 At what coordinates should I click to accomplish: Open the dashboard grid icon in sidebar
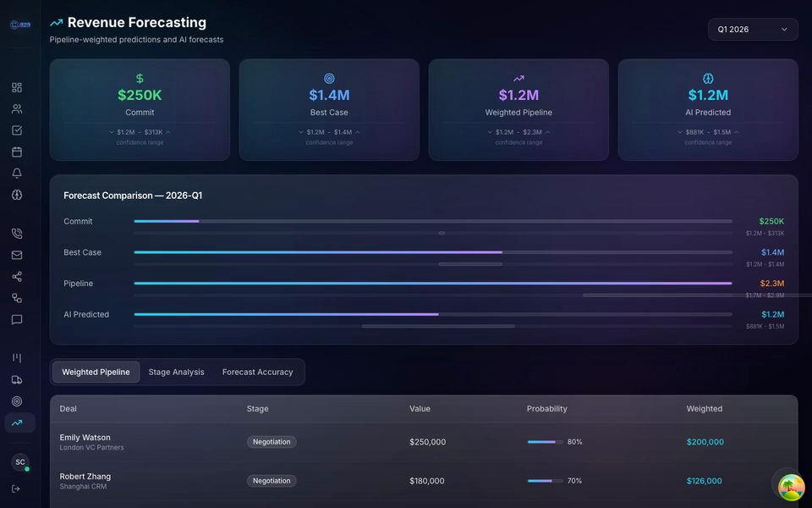tap(18, 87)
